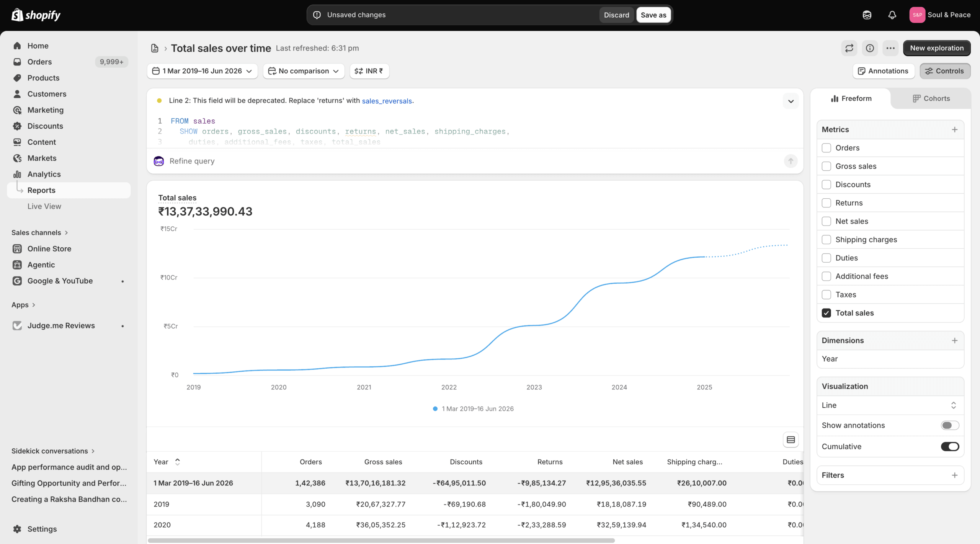
Task: Open Sidekick assistant icon in top bar
Action: click(x=867, y=15)
